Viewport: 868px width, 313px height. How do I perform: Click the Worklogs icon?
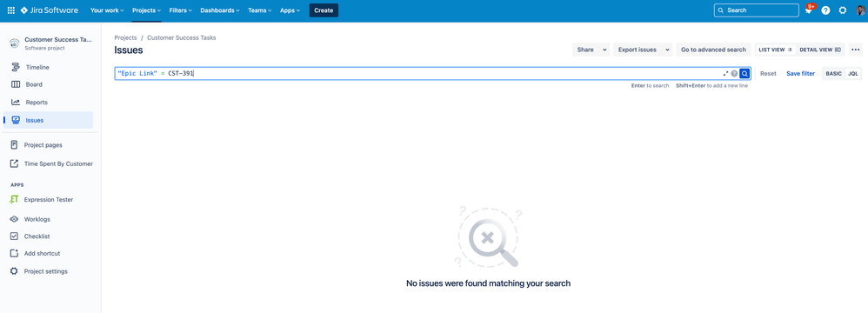[15, 219]
